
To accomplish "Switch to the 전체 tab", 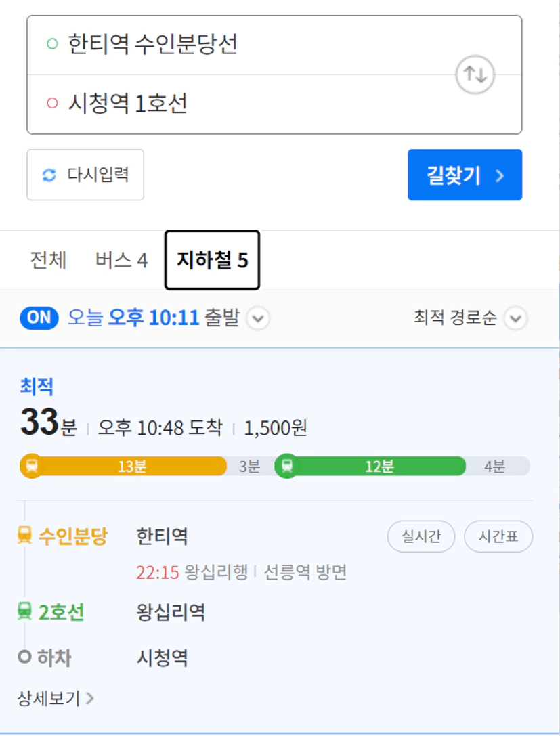I will click(x=48, y=260).
